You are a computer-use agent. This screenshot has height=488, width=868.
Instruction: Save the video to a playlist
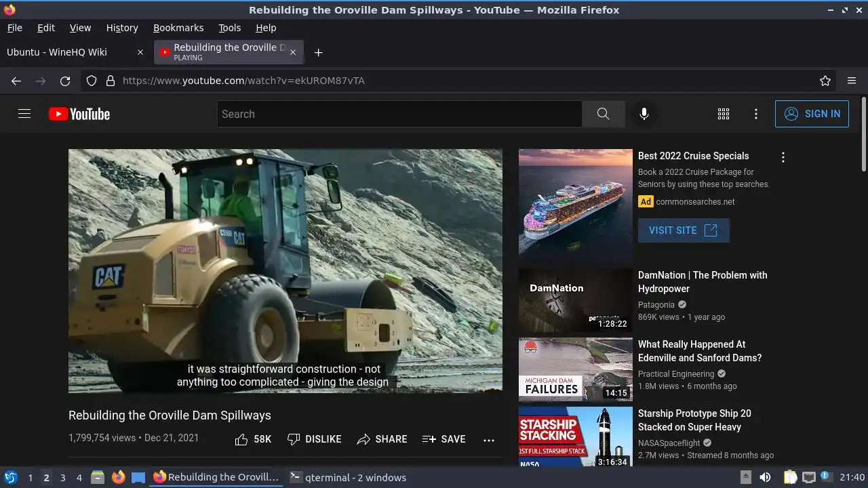tap(443, 439)
